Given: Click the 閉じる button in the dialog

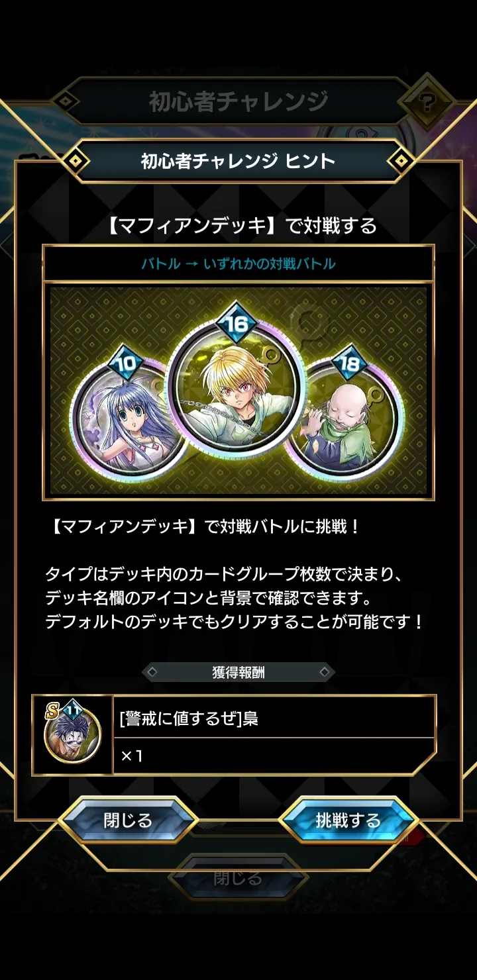Looking at the screenshot, I should (128, 821).
